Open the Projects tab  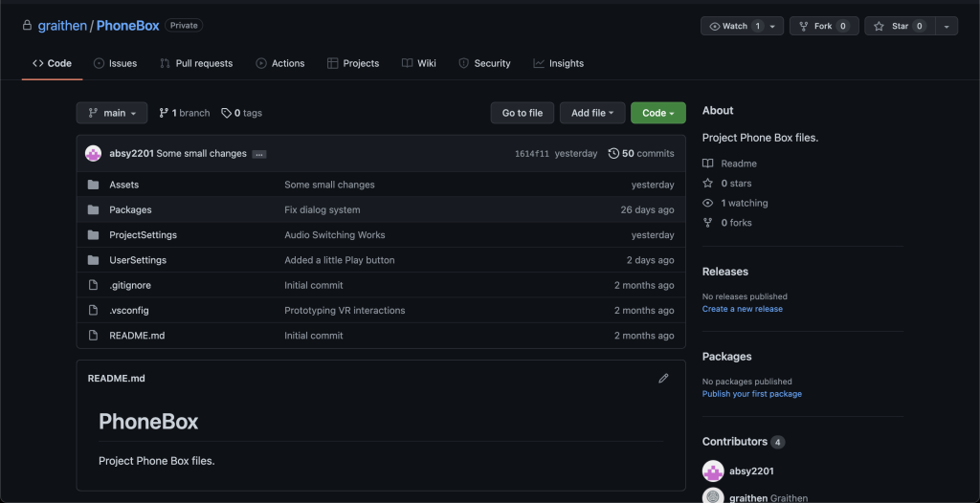coord(353,63)
